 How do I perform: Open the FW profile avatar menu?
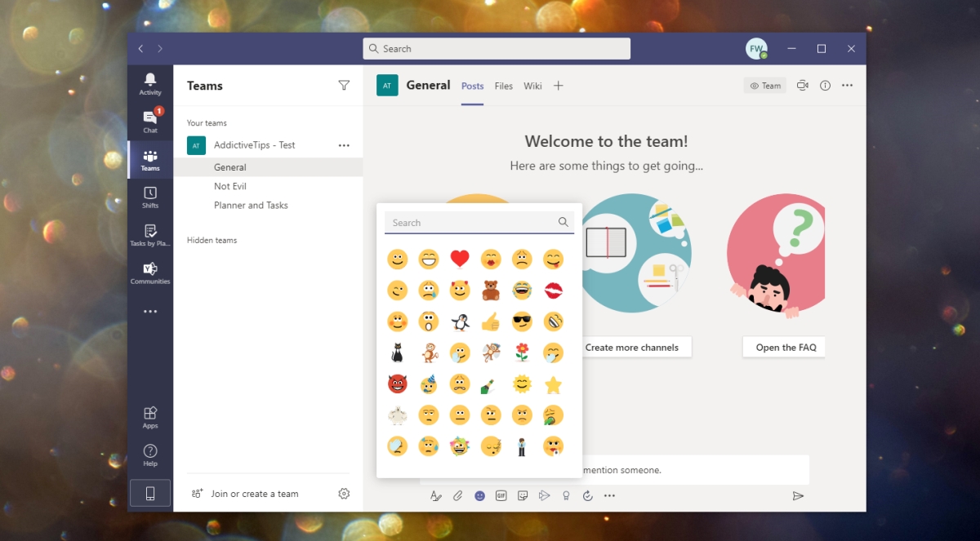tap(756, 49)
